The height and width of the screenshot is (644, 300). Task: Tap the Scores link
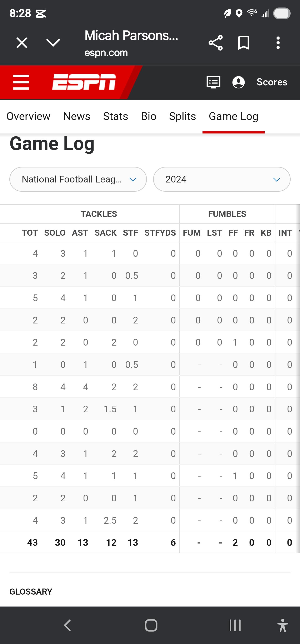tap(272, 82)
